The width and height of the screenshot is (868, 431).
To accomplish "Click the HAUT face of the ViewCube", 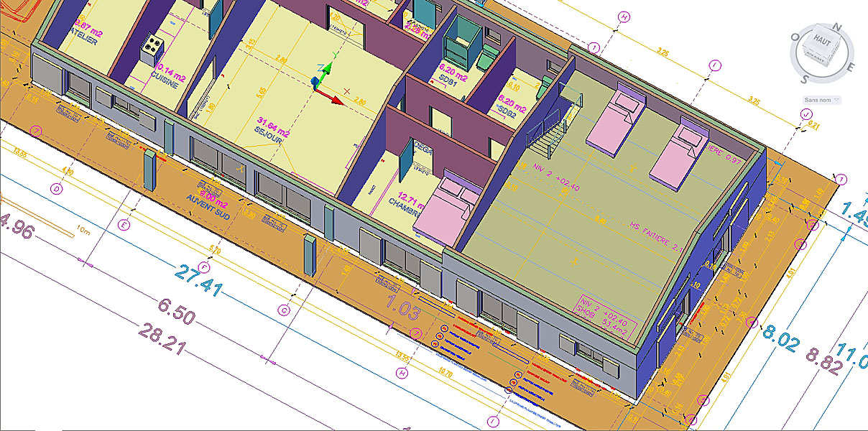I will tap(821, 45).
